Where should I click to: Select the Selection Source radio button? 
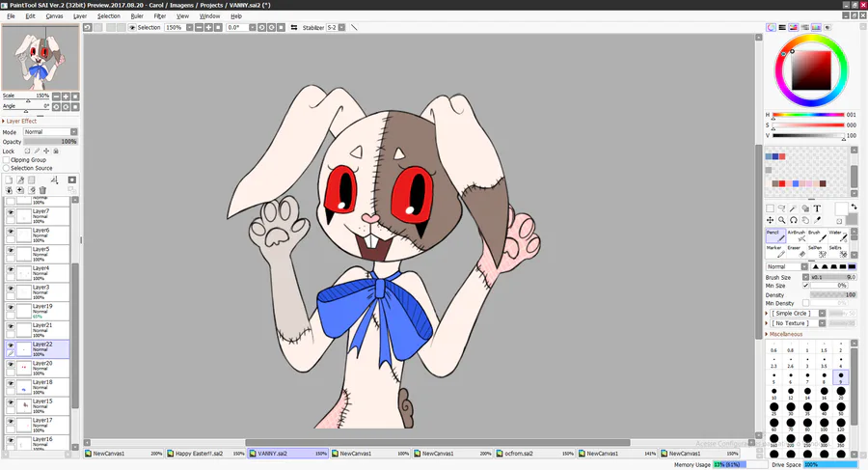7,168
